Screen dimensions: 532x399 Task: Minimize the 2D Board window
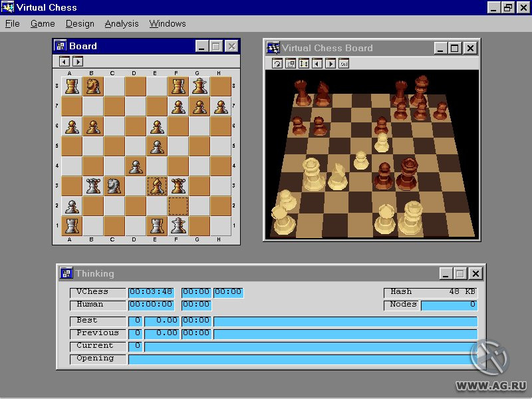pyautogui.click(x=201, y=46)
